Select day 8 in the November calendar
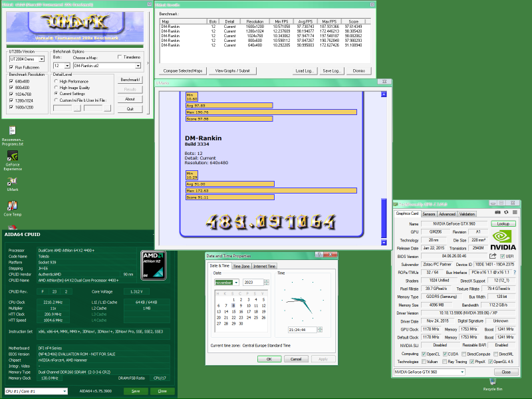 pyautogui.click(x=233, y=306)
